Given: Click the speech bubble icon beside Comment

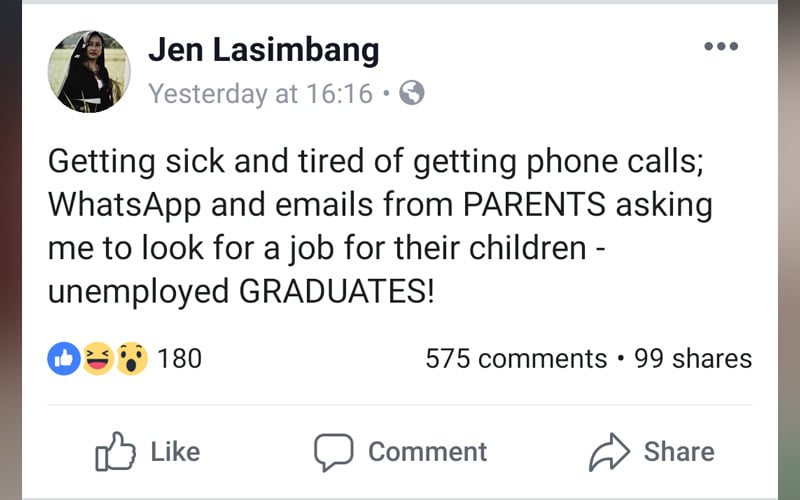Looking at the screenshot, I should tap(334, 452).
